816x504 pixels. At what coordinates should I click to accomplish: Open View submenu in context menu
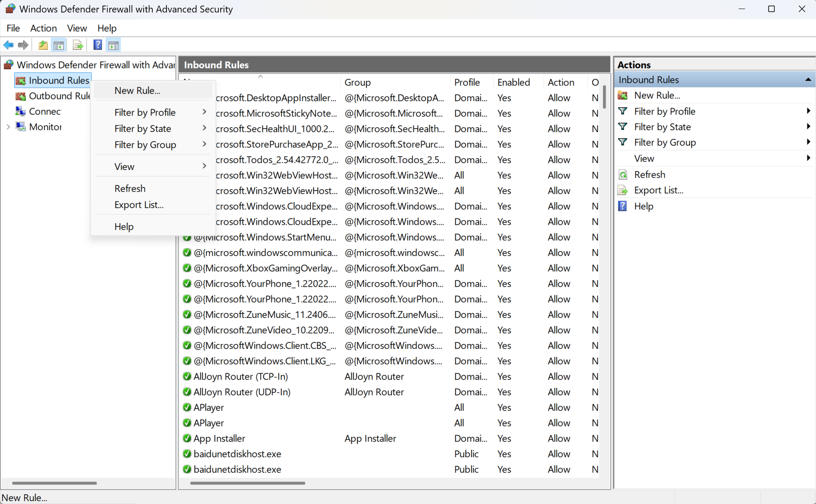pos(153,166)
